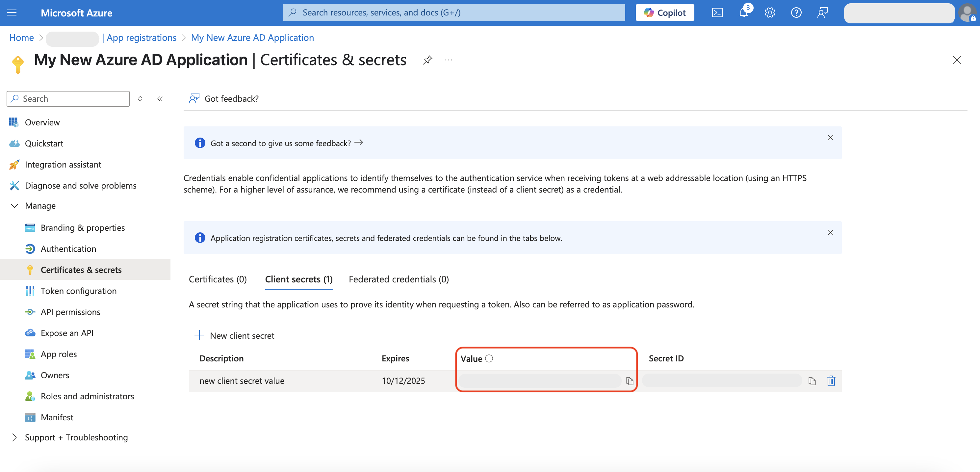Collapse the Manage section

click(x=14, y=205)
